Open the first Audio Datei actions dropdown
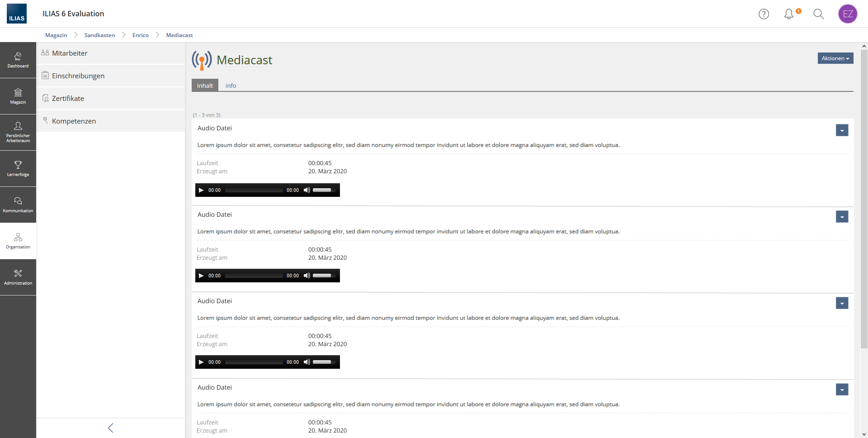The image size is (868, 438). coord(842,130)
